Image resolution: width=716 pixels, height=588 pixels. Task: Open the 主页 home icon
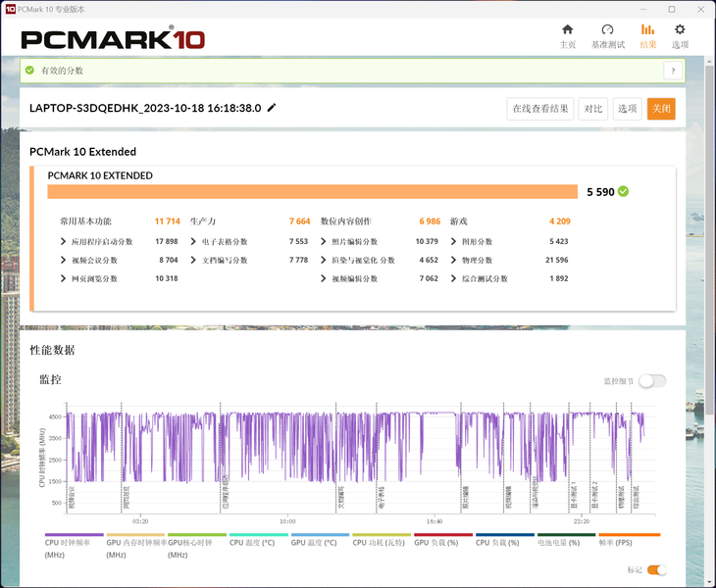(567, 30)
